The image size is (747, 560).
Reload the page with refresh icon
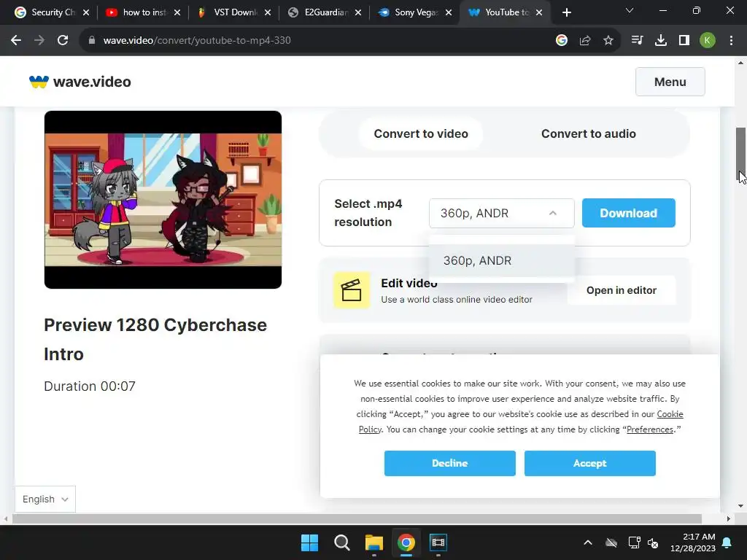click(63, 41)
